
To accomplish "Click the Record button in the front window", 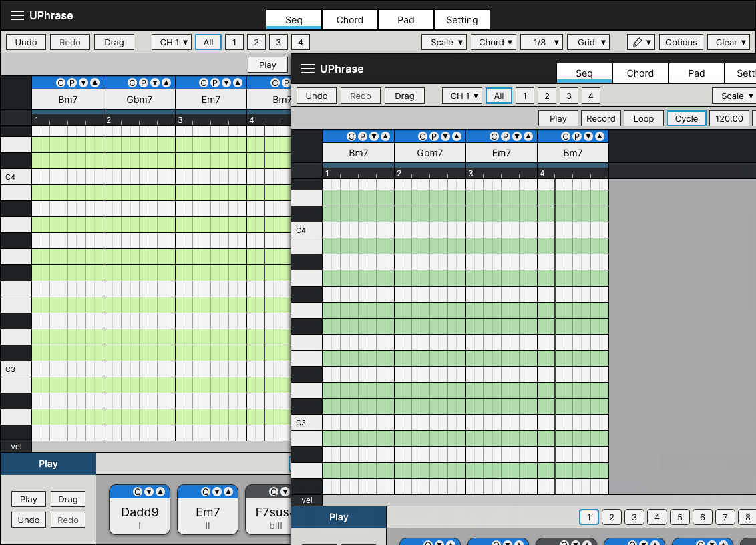I will (601, 119).
